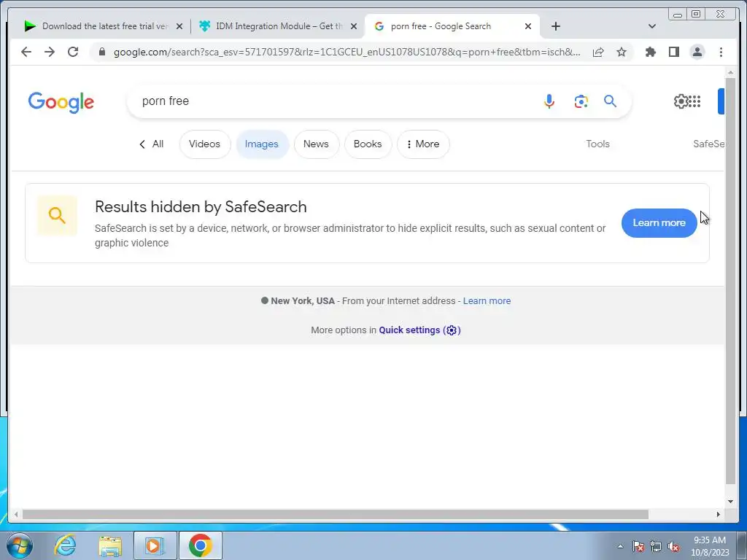Open the taskbar clock and date

point(710,546)
